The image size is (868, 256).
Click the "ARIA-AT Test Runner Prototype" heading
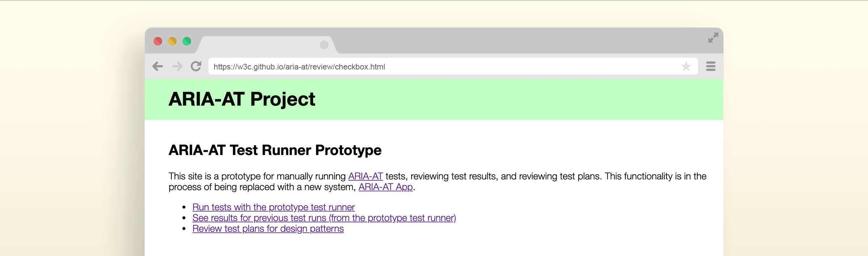pyautogui.click(x=275, y=150)
